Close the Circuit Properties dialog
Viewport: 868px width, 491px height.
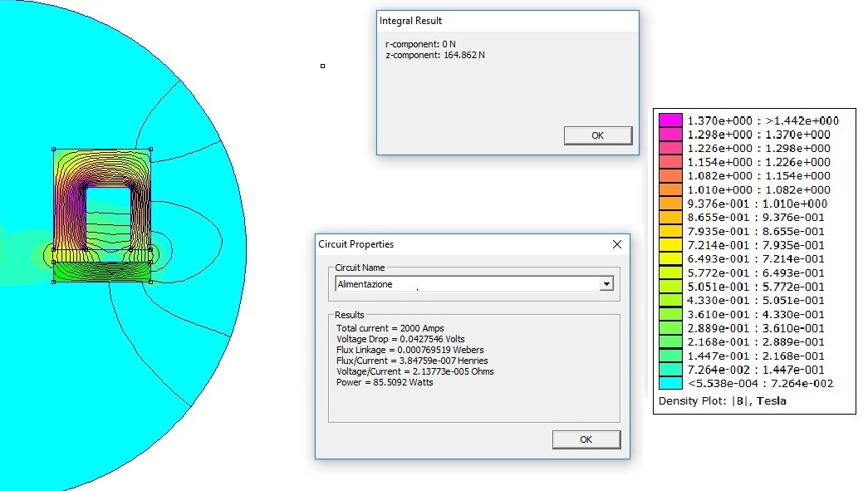617,244
